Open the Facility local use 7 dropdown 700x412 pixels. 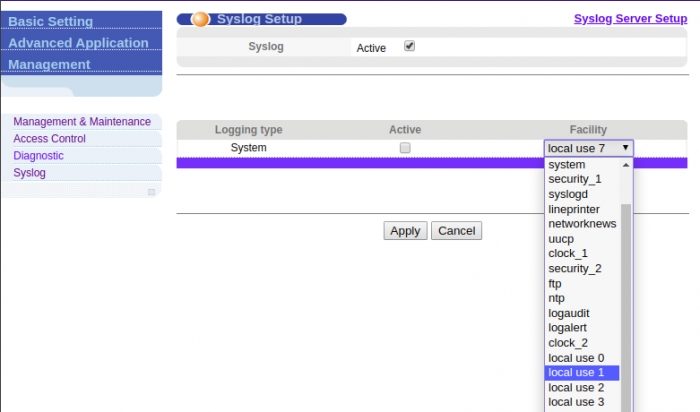(588, 148)
